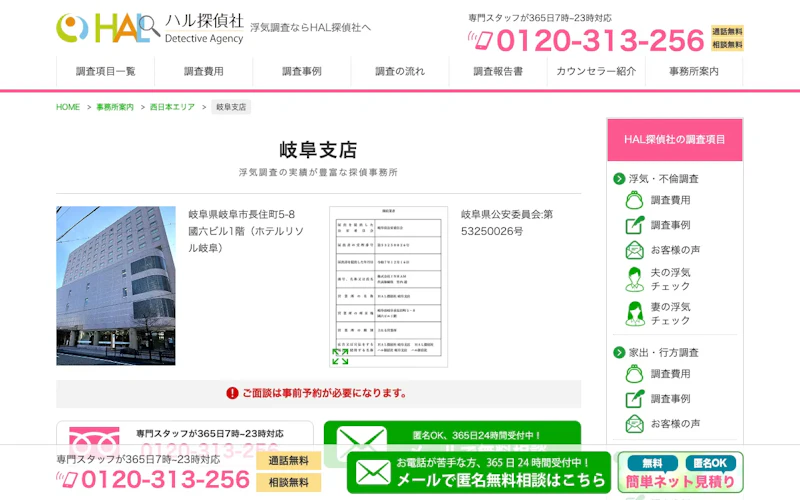This screenshot has width=800, height=500.
Task: Click the green chevron beside 浮気・不倫調査
Action: click(x=619, y=179)
